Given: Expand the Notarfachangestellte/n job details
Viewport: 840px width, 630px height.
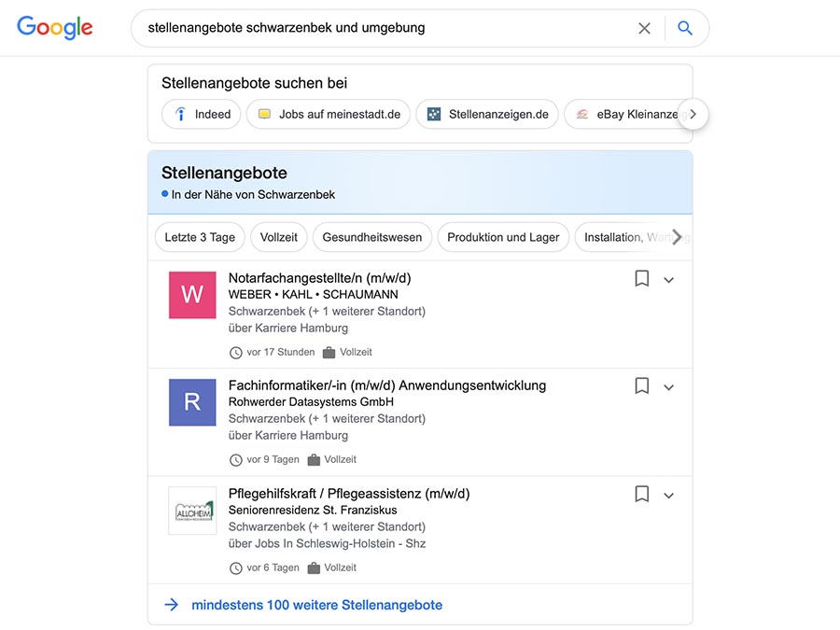Looking at the screenshot, I should (668, 280).
